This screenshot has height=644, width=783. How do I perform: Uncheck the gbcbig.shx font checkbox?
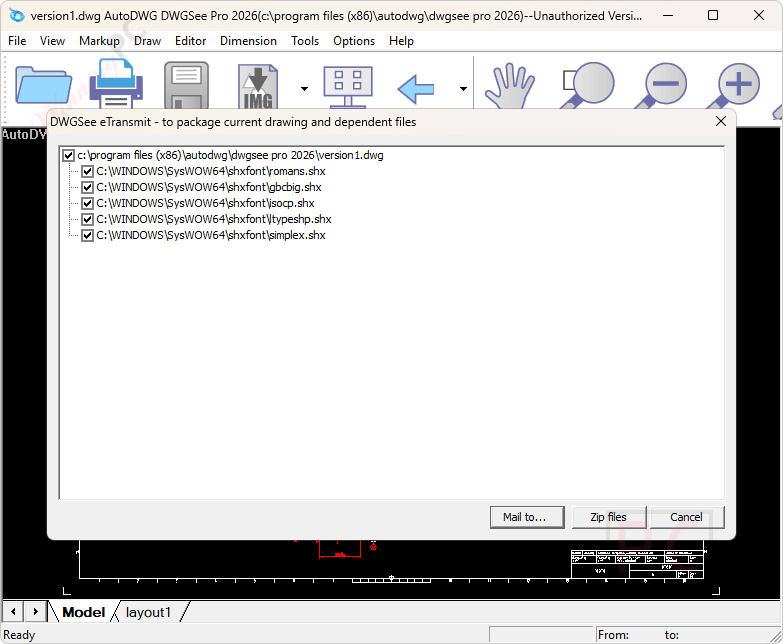coord(87,188)
